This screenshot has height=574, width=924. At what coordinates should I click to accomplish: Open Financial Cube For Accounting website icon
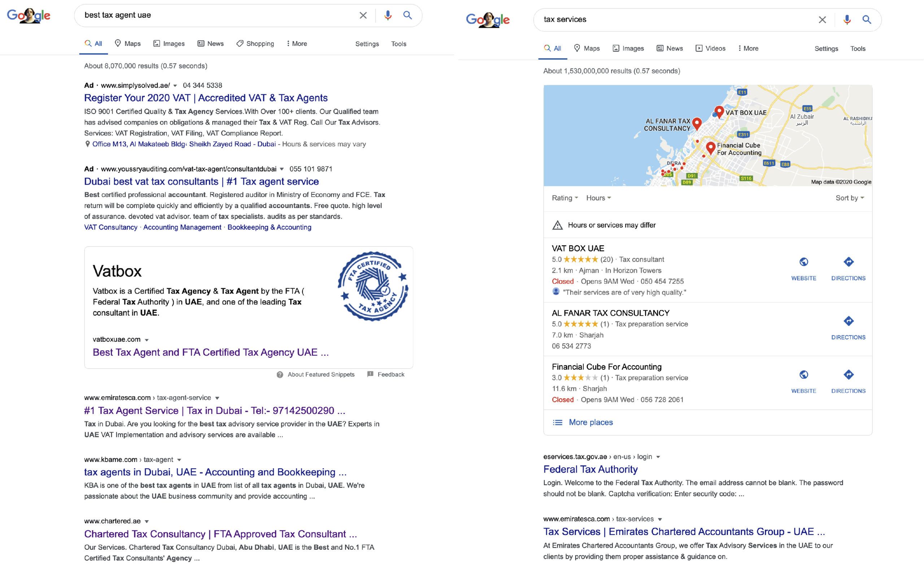[x=804, y=375]
